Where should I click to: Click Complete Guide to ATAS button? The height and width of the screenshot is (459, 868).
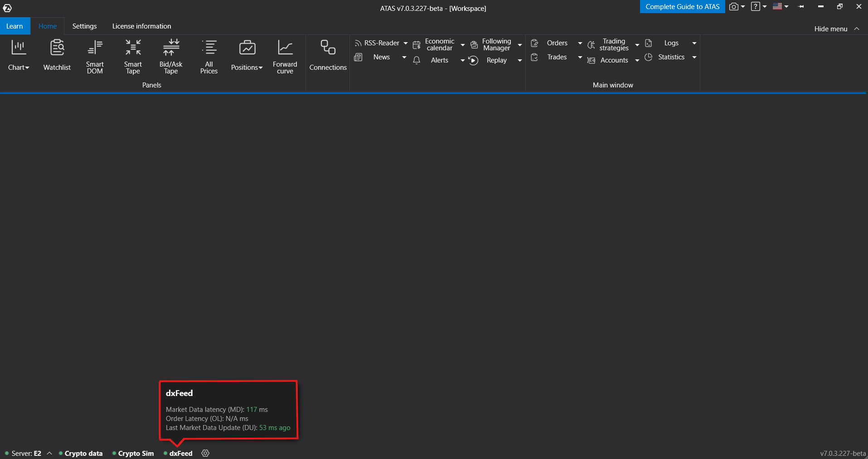pos(682,6)
